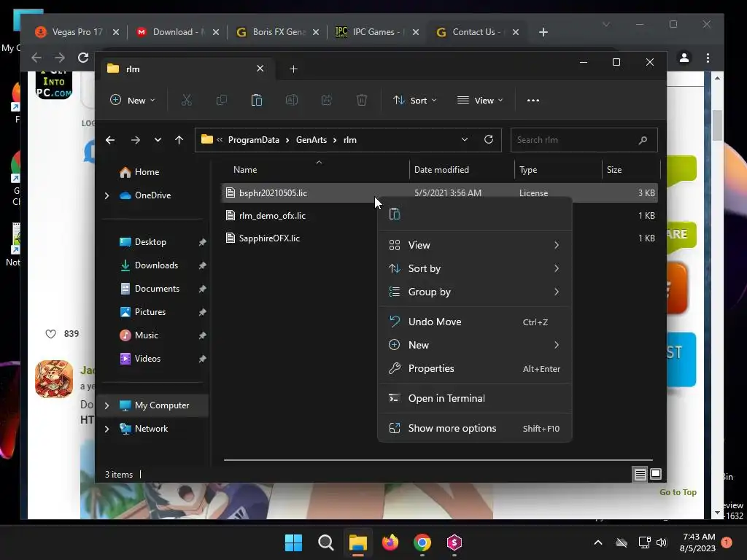Screen dimensions: 747x560
Task: Open taskbar Search magnifier
Action: [x=326, y=542]
